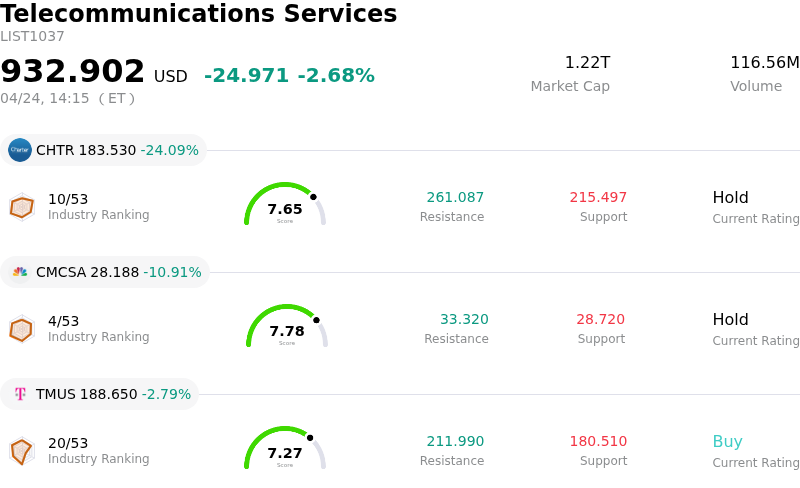Click the 1.22T Market Cap figure
This screenshot has height=488, width=800.
tap(587, 63)
